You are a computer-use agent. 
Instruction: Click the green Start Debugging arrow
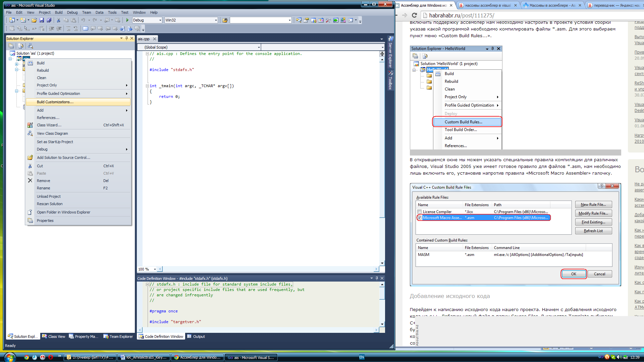pos(127,20)
